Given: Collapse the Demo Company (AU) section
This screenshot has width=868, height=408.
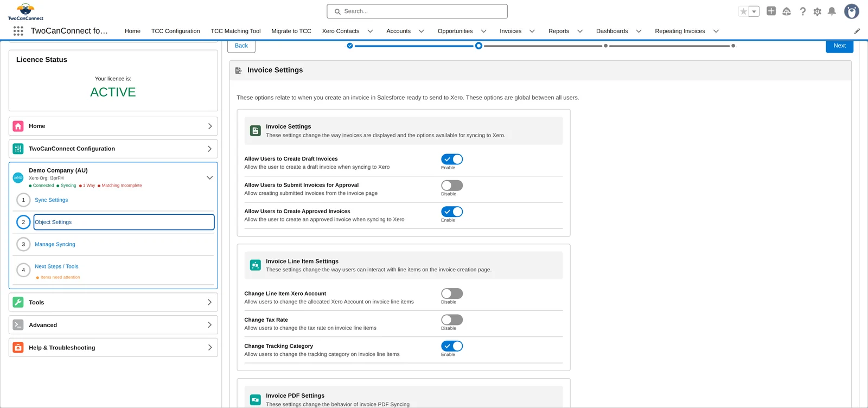Looking at the screenshot, I should tap(209, 177).
